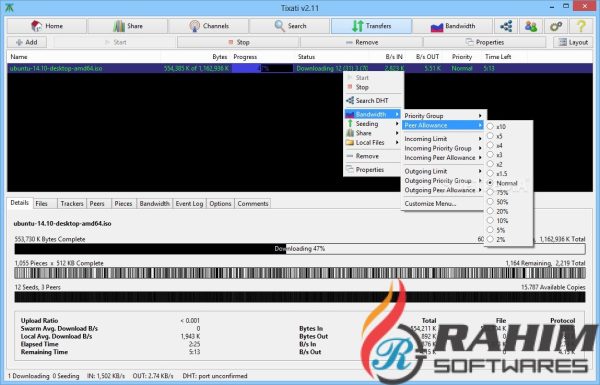The width and height of the screenshot is (600, 385).
Task: Select the 10% peer allowance option
Action: click(508, 220)
